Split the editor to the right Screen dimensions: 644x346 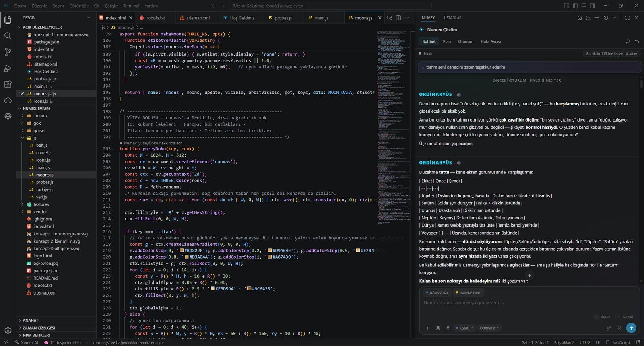tap(398, 18)
